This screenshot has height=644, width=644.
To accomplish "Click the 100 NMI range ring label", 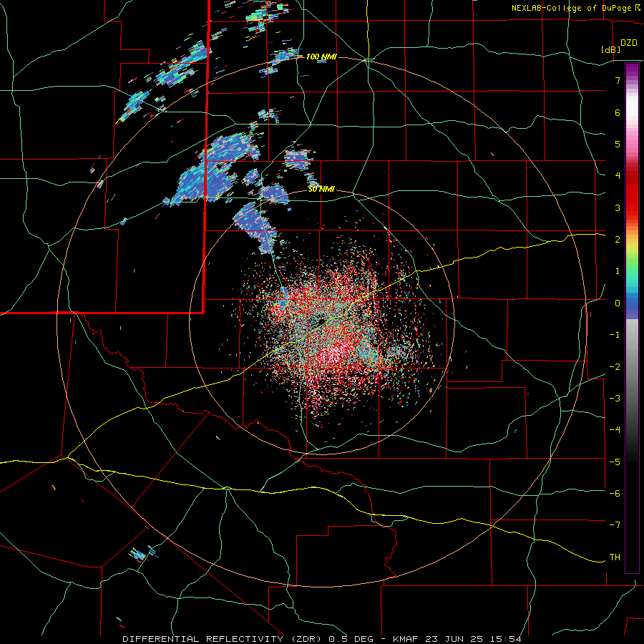I will tap(321, 57).
